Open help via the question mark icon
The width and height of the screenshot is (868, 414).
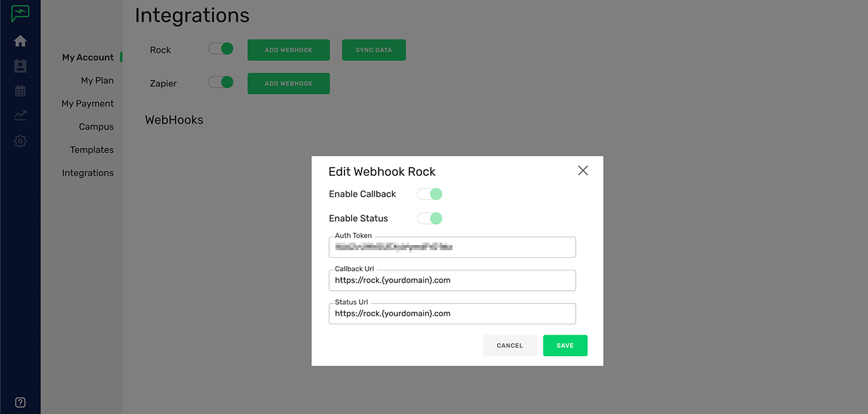point(20,402)
